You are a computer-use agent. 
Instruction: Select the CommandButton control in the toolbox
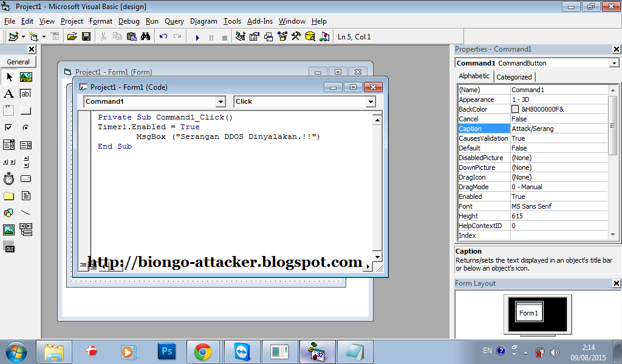[26, 111]
